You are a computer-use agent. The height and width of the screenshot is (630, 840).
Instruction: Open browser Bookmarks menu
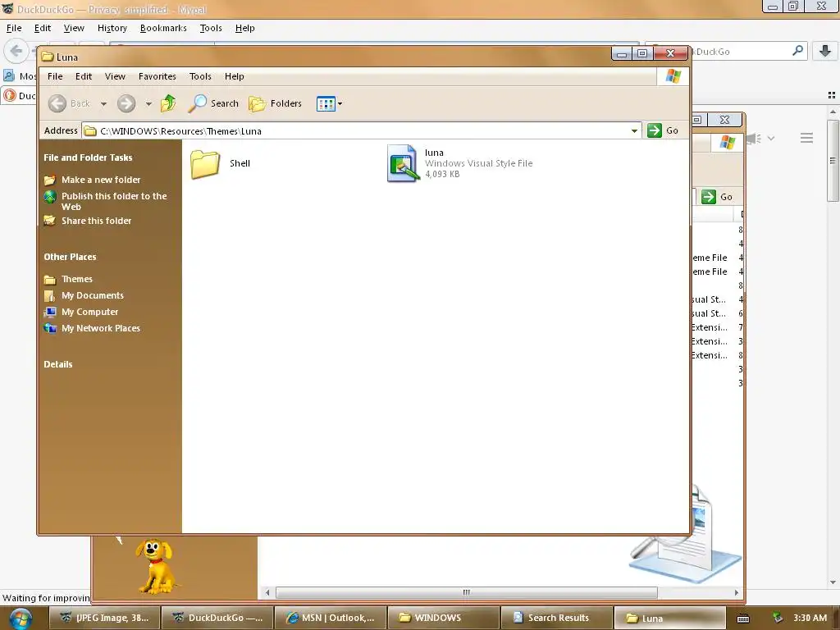coord(163,28)
